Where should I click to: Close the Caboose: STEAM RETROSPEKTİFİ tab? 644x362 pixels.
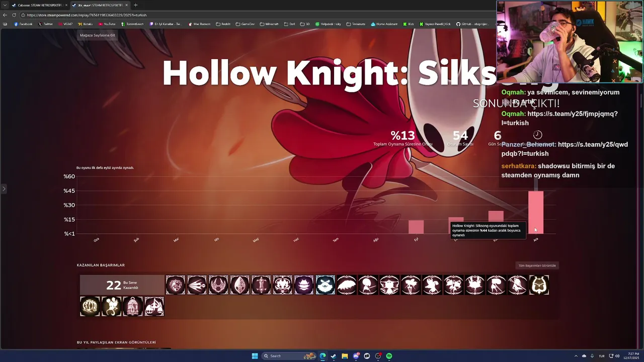coord(66,5)
